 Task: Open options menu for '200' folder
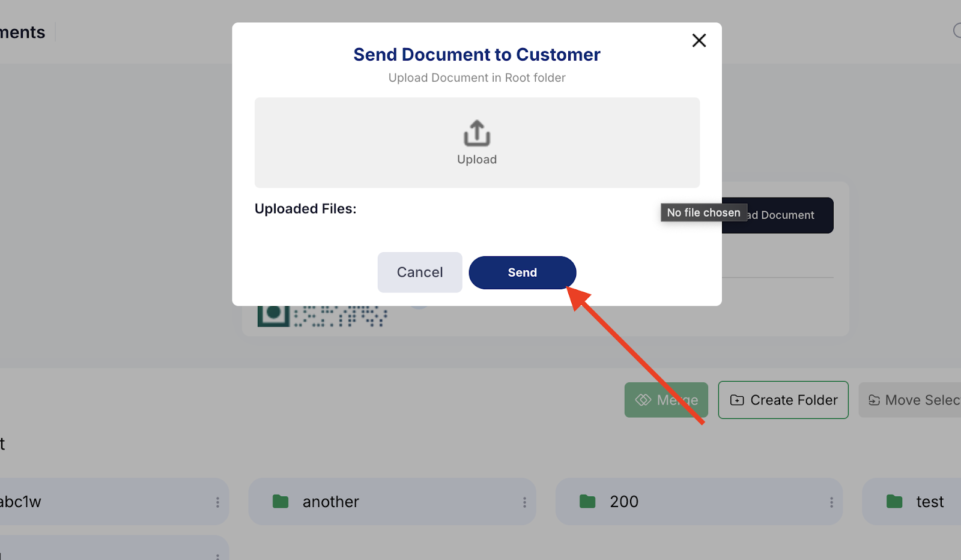[831, 502]
